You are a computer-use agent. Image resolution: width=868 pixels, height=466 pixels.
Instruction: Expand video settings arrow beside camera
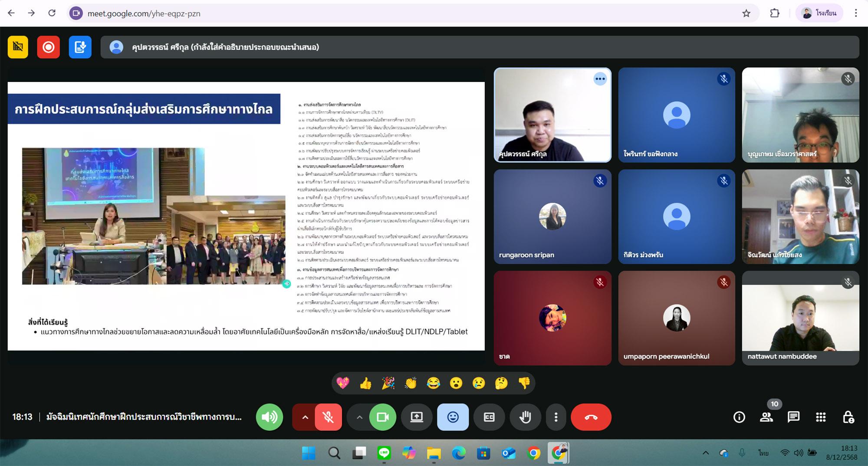(359, 417)
